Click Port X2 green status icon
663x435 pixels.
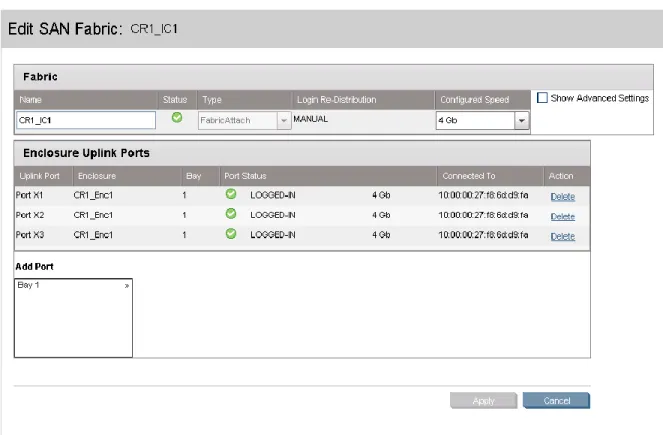coord(231,214)
